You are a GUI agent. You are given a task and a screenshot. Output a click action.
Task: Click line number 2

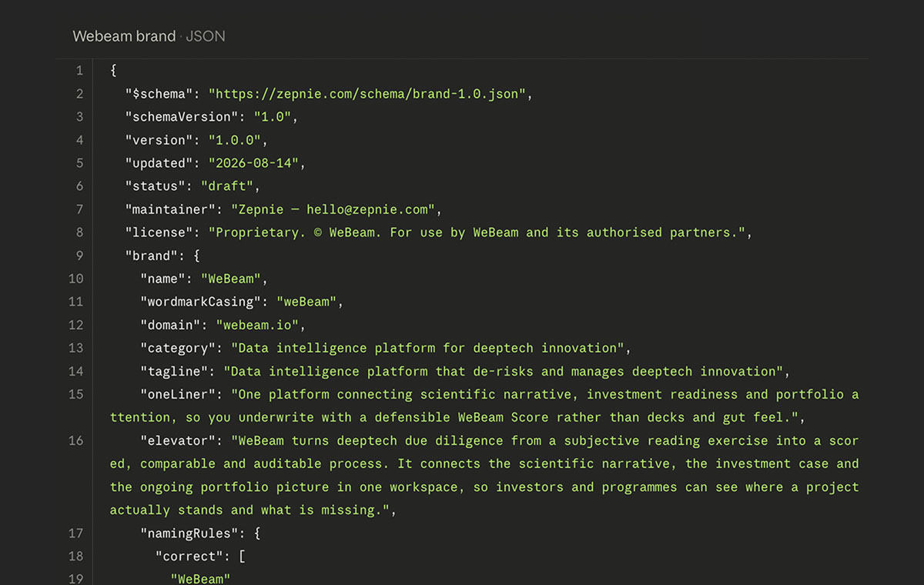click(79, 94)
